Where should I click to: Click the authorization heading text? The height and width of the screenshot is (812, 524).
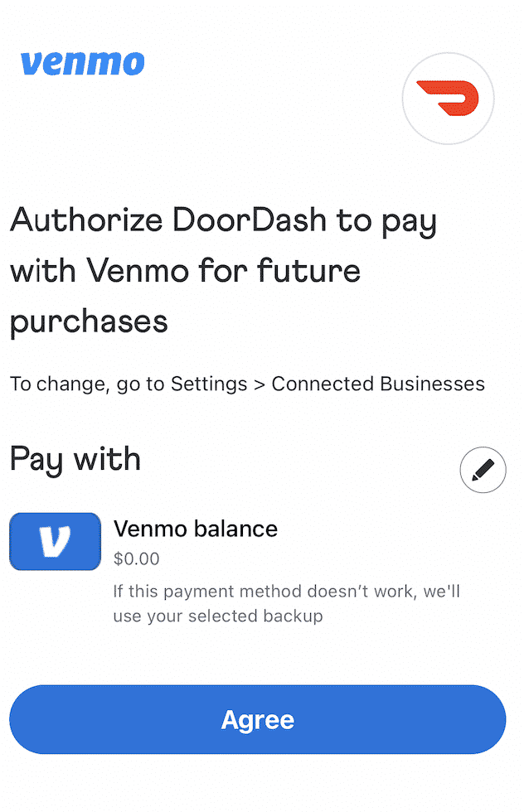[x=222, y=270]
